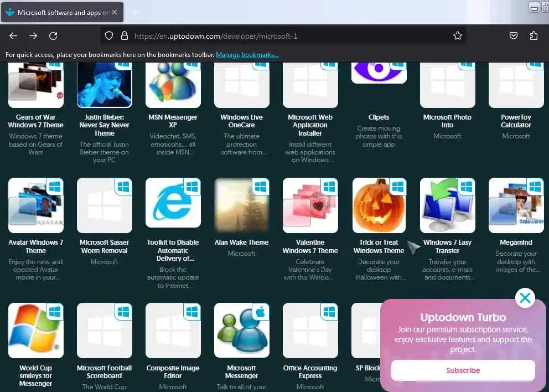Open Office Accounting Express placeholder icon

310,331
